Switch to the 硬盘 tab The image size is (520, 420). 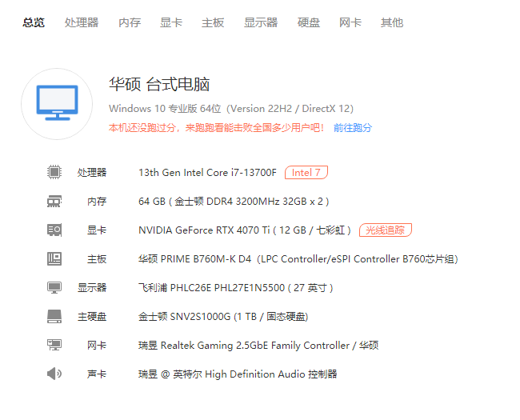pos(309,22)
